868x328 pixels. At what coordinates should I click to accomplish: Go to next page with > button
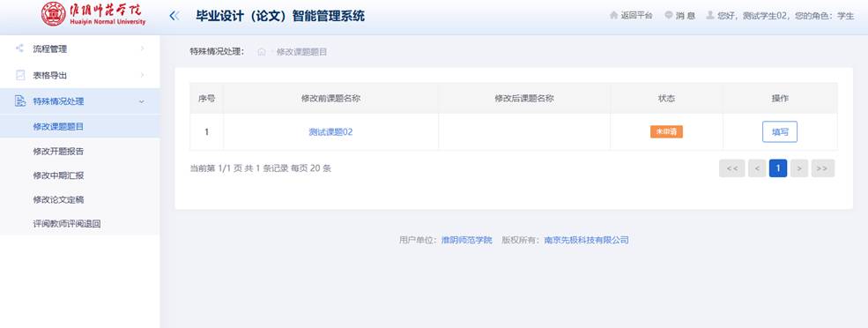[x=799, y=168]
